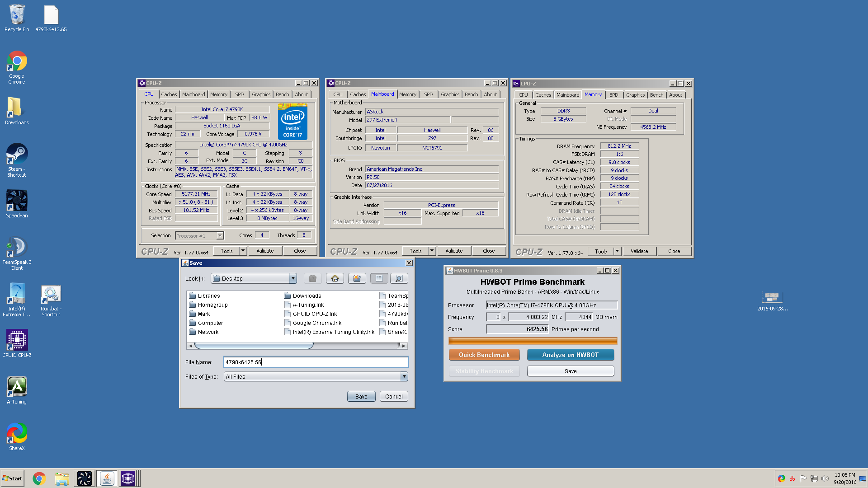Open Run.bat shortcut on desktop
This screenshot has width=868, height=488.
coord(51,301)
